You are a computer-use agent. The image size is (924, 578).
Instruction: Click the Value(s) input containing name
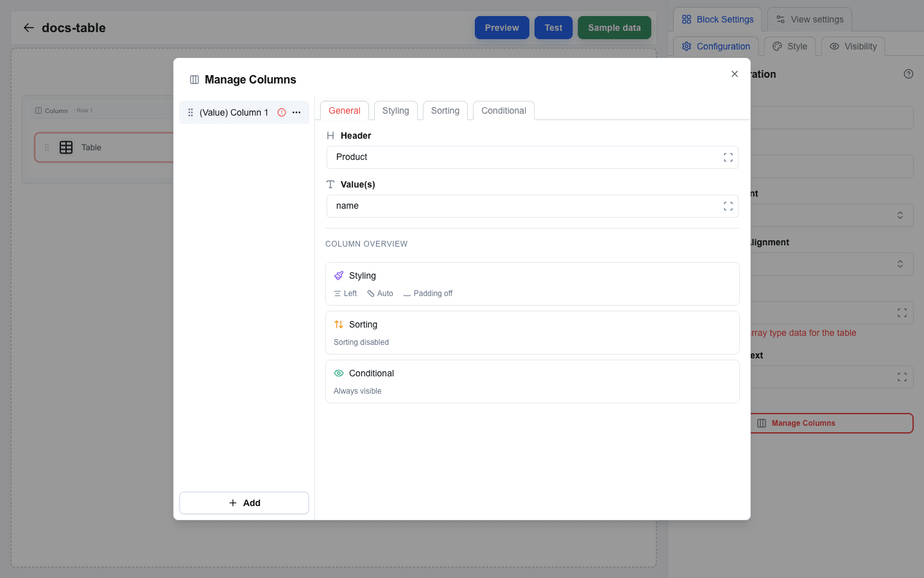tap(532, 206)
